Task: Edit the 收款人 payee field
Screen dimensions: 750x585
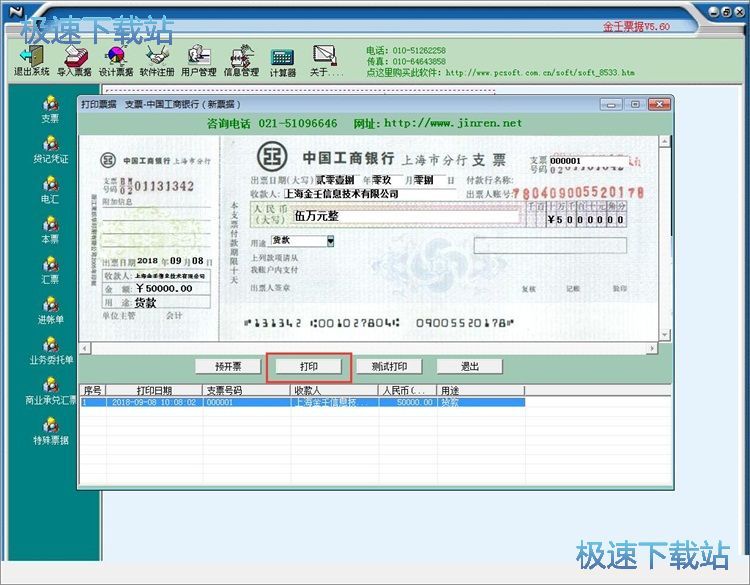Action: tap(369, 194)
